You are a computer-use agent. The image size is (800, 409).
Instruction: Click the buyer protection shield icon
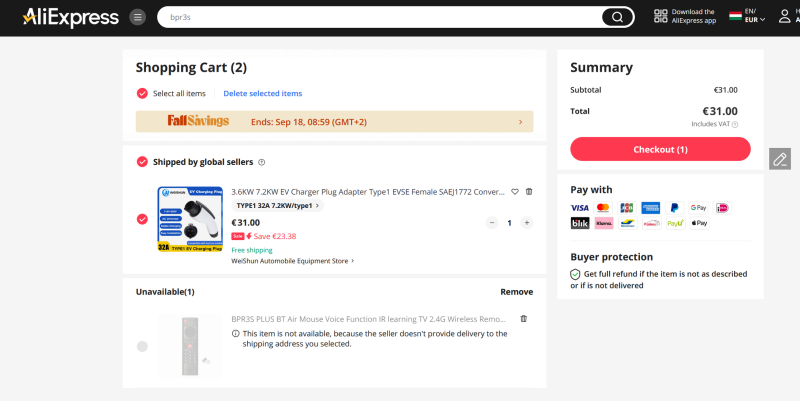point(575,274)
